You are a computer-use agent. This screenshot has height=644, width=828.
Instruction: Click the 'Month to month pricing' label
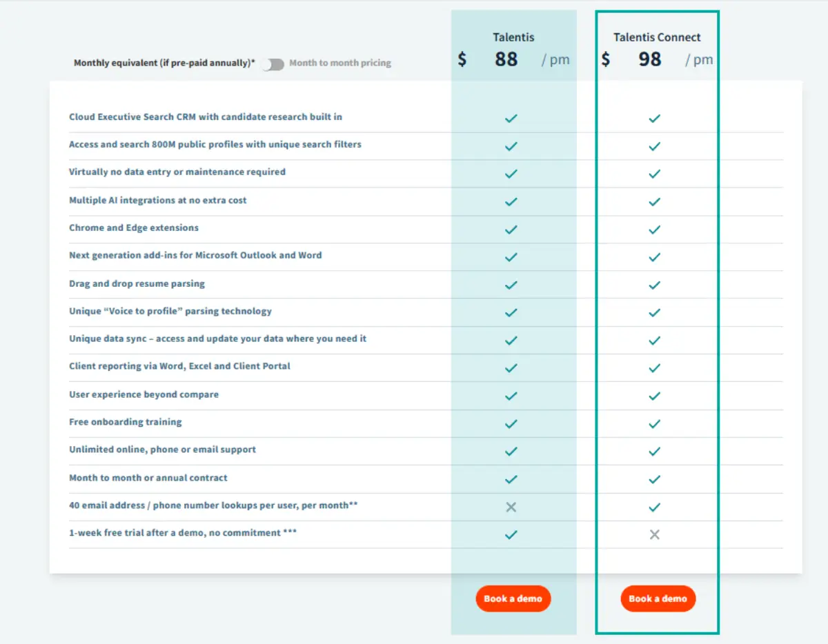340,63
